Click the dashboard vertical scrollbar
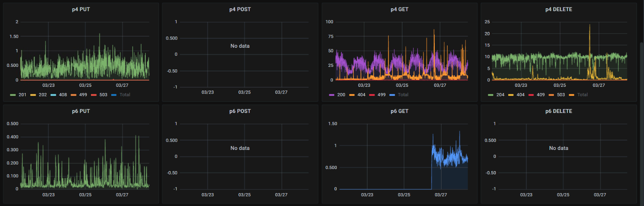The image size is (644, 206). click(x=642, y=120)
